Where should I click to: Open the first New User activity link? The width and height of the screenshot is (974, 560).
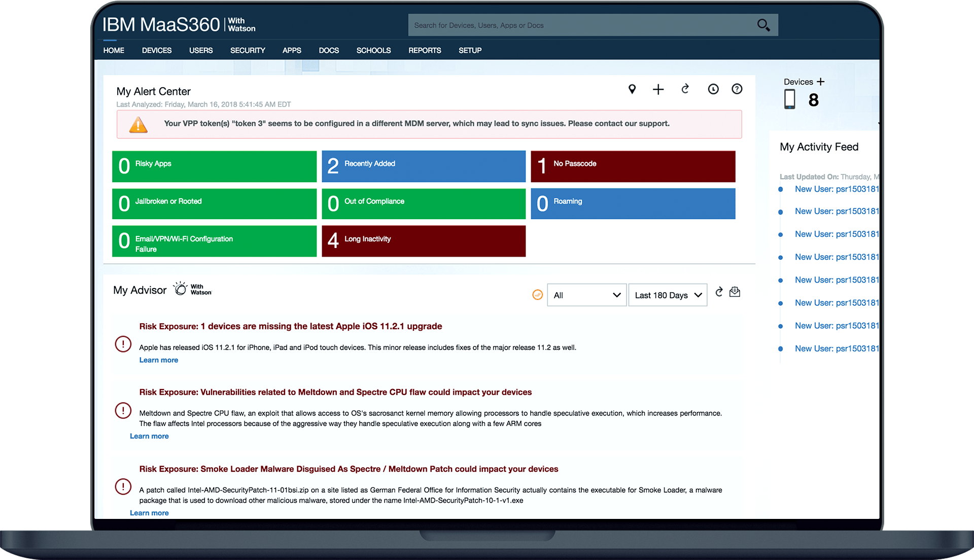(x=836, y=189)
